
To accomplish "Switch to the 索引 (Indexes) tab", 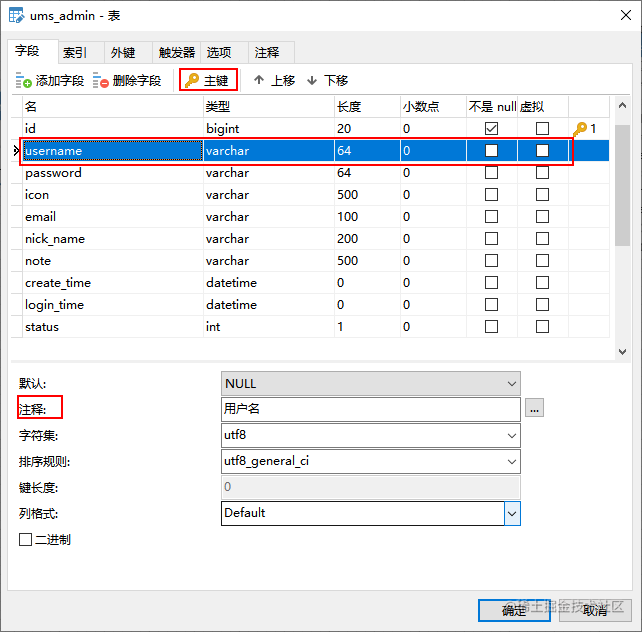I will (81, 52).
